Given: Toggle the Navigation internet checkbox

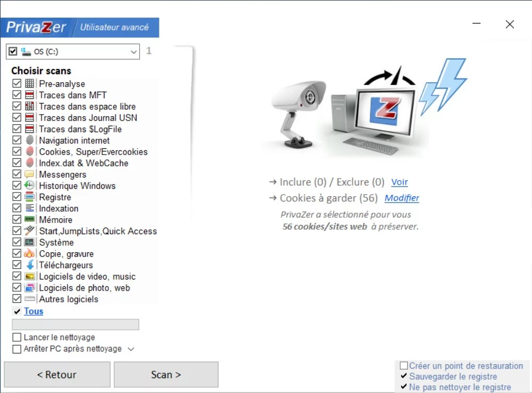Looking at the screenshot, I should click(x=17, y=140).
